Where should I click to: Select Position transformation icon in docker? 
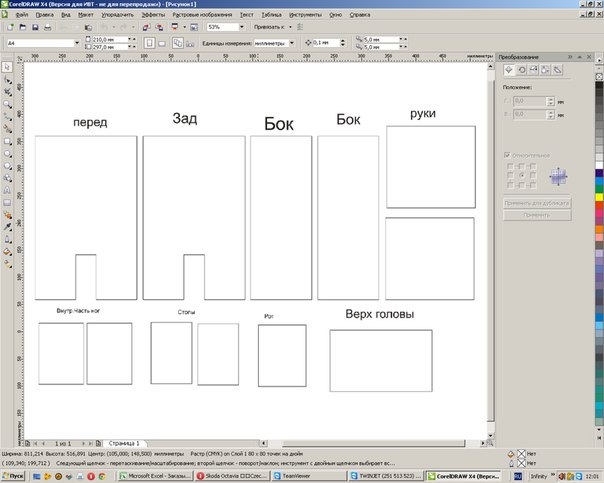(509, 70)
